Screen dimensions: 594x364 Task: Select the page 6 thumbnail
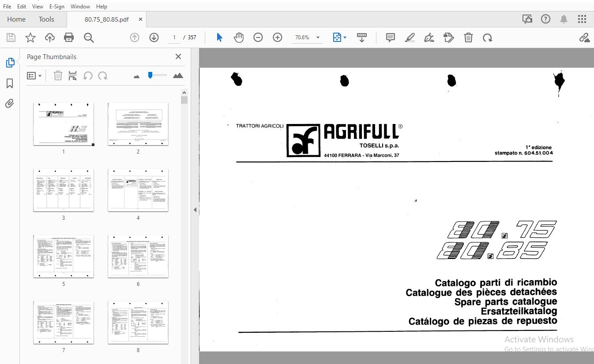[x=138, y=256]
